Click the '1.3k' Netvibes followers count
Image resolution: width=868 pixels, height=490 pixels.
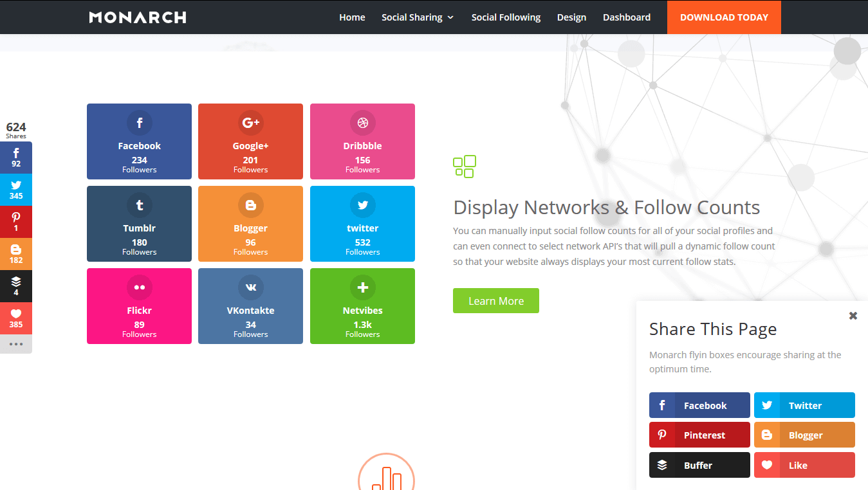click(x=363, y=325)
